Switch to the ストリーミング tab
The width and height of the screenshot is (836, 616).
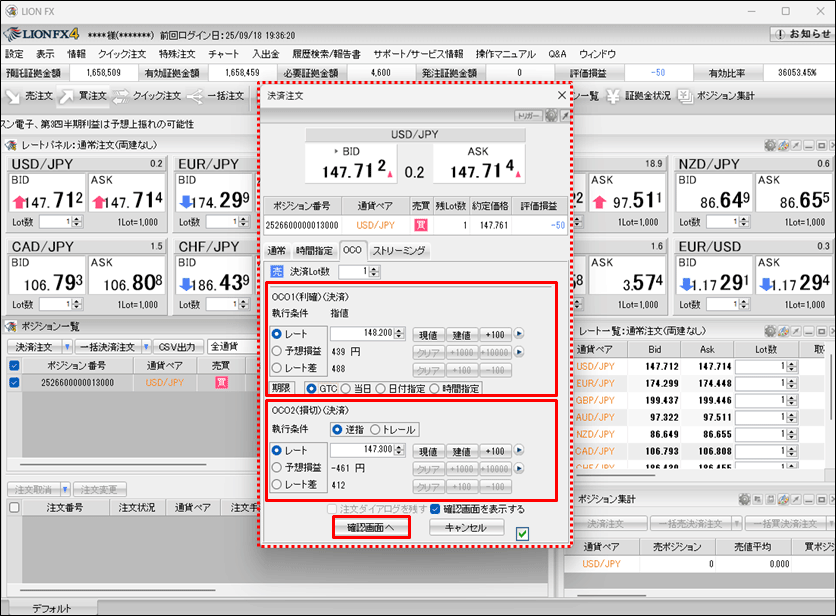pyautogui.click(x=399, y=251)
